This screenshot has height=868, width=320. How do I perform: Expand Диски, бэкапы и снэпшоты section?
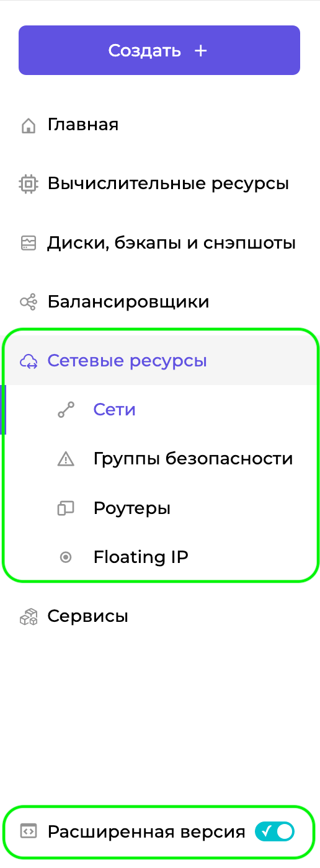coord(160,243)
